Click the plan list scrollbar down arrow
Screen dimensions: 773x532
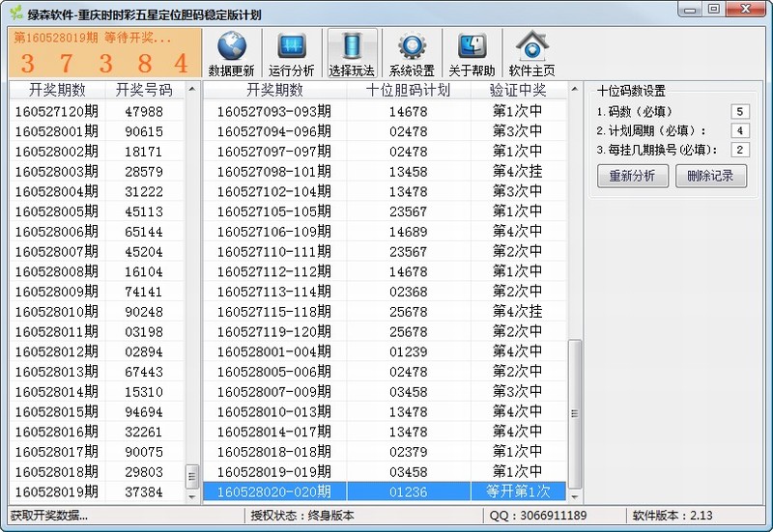(x=576, y=495)
